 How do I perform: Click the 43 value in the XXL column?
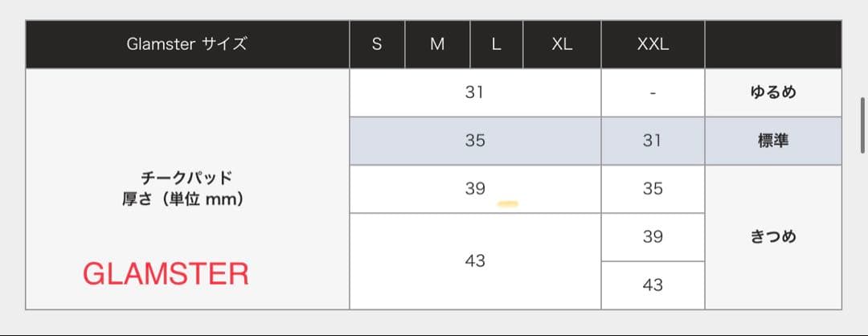click(653, 285)
